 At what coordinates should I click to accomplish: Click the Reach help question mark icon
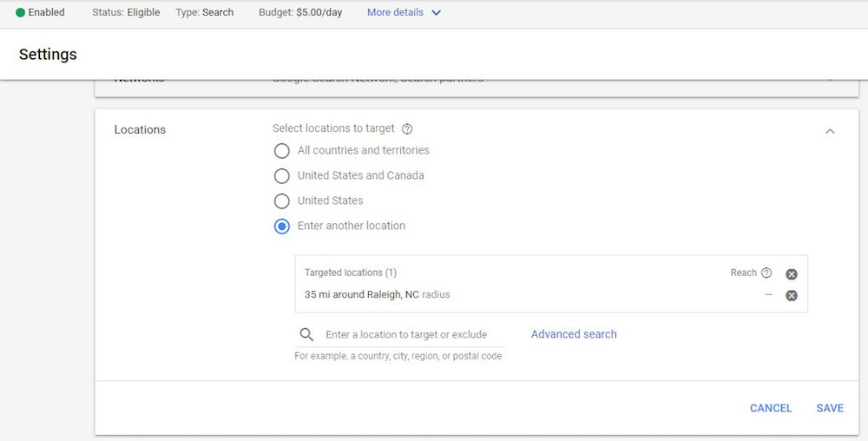tap(766, 273)
